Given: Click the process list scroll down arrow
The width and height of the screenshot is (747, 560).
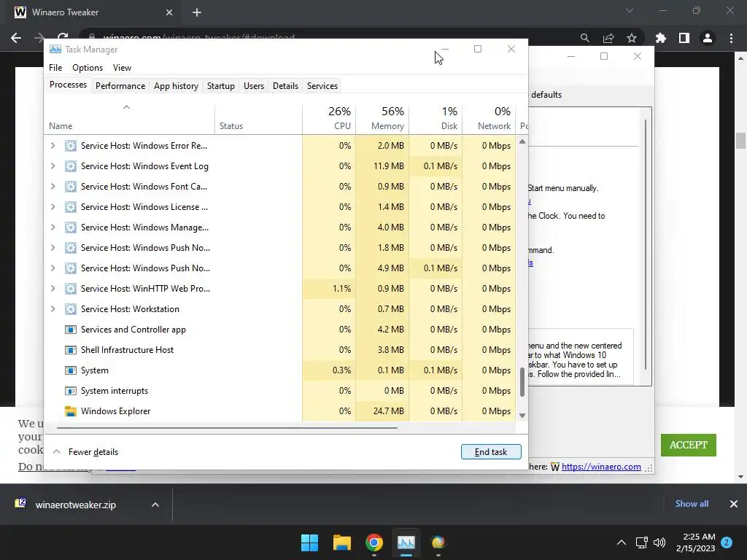Looking at the screenshot, I should click(x=522, y=415).
